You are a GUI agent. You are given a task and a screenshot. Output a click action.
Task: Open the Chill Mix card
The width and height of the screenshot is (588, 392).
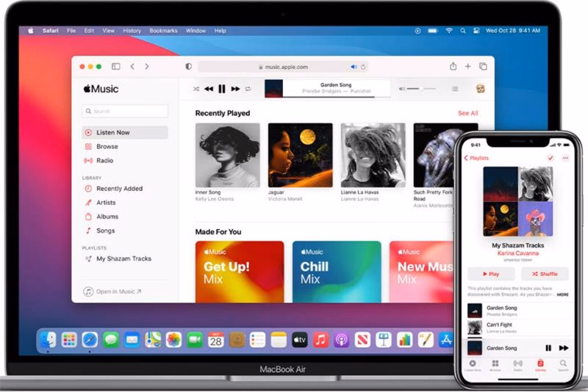tap(337, 272)
